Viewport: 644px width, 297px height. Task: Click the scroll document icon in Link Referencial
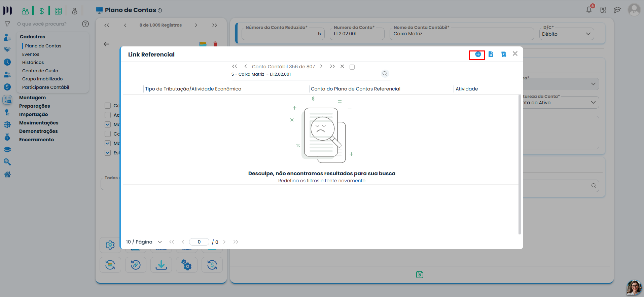tap(503, 54)
